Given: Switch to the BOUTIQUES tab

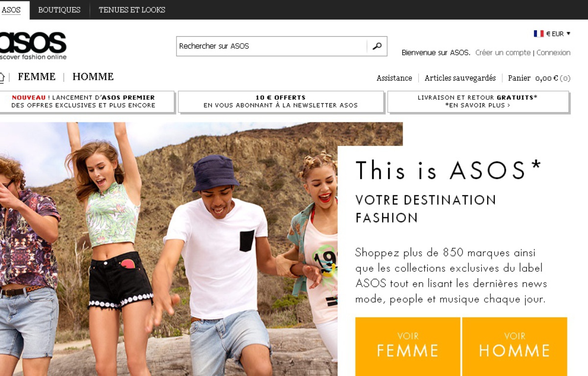Looking at the screenshot, I should pyautogui.click(x=59, y=10).
